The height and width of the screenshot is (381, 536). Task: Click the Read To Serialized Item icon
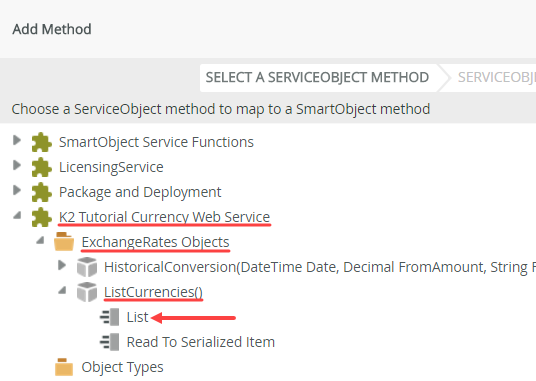(x=109, y=342)
